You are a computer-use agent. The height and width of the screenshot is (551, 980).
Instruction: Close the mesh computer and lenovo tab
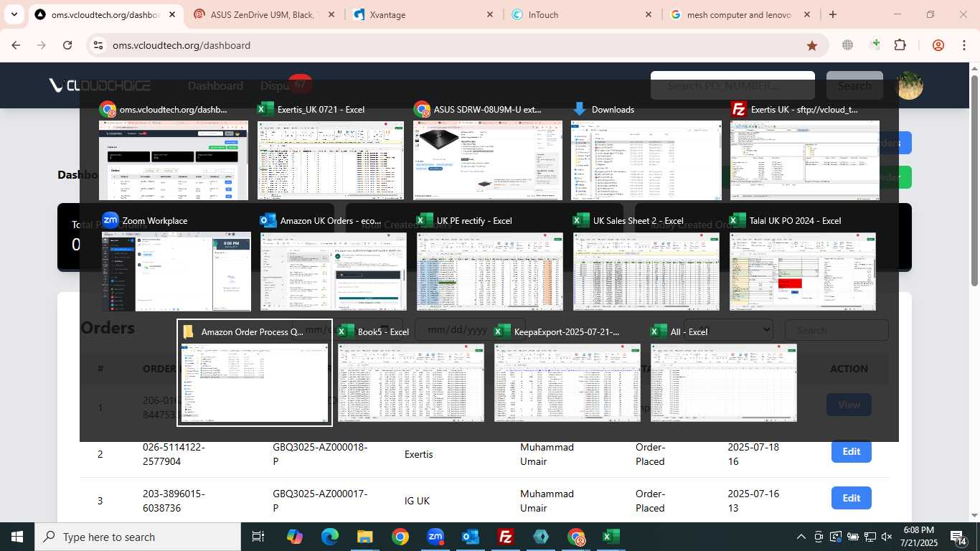[x=807, y=14]
